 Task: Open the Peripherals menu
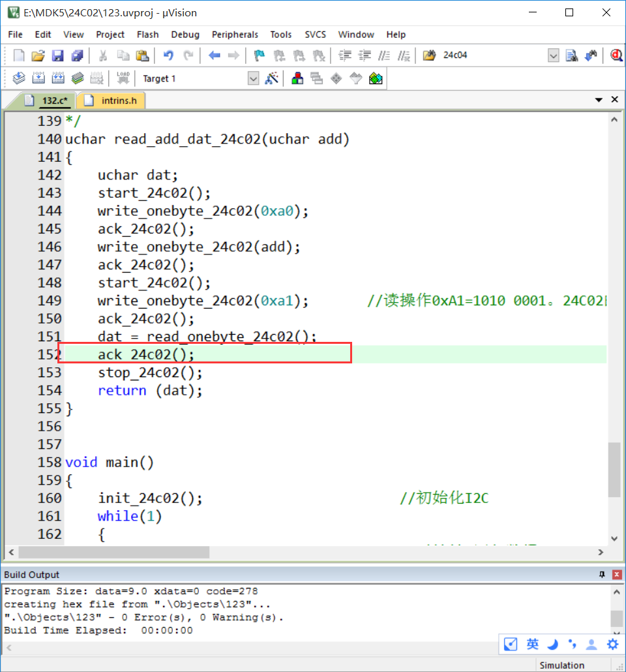(x=235, y=35)
